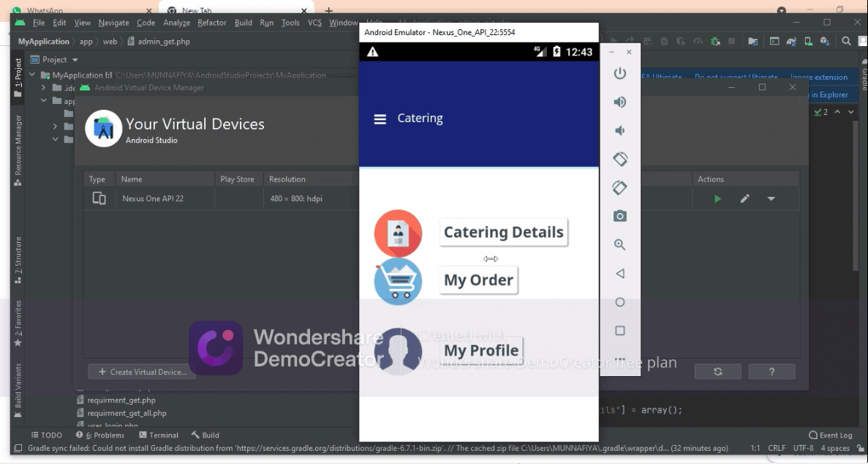Collapse the MyApplication root tree node
Screen dimensions: 868x464
pyautogui.click(x=33, y=75)
